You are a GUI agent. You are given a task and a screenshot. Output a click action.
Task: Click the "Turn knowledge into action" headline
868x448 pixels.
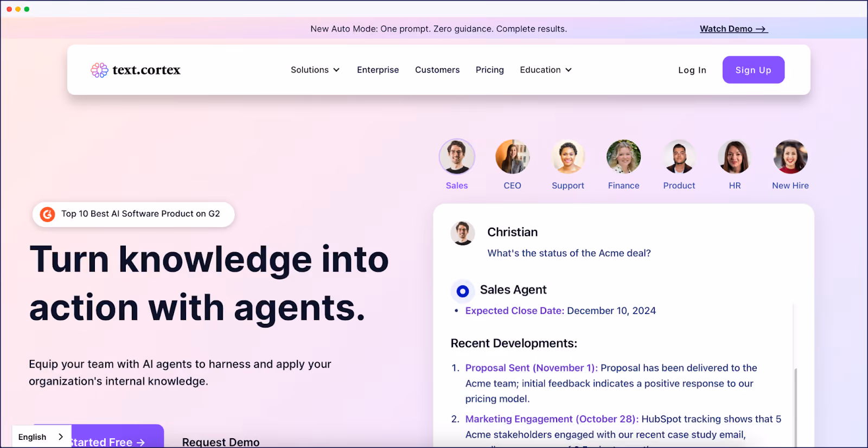(x=209, y=284)
